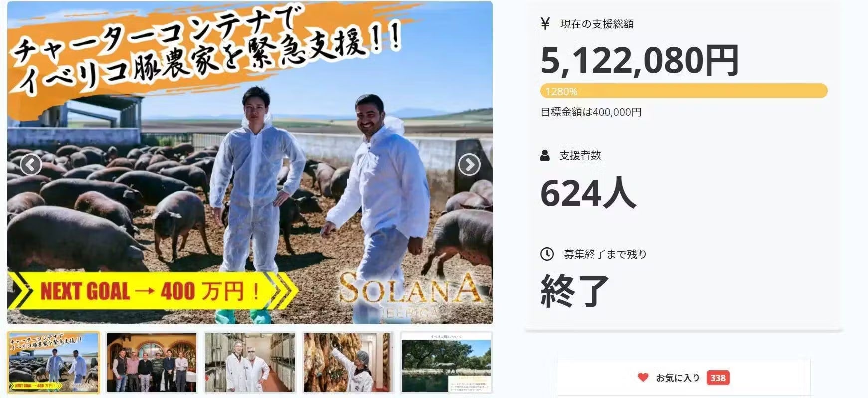Screen dimensions: 868x398
Task: Select the group photo thumbnail
Action: click(152, 362)
